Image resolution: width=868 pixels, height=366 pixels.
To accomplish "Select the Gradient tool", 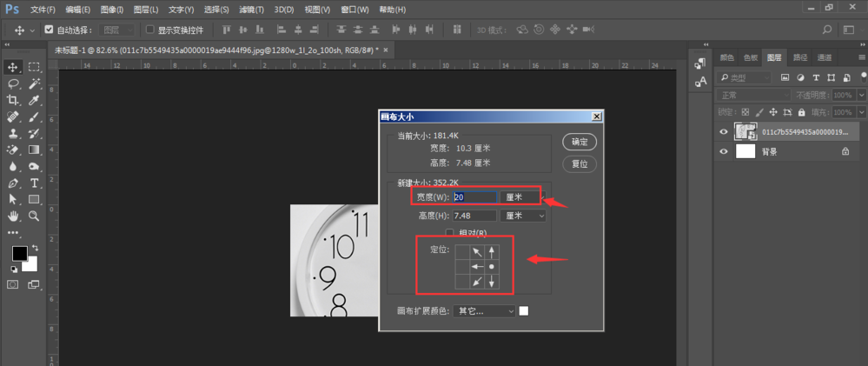I will click(x=35, y=150).
